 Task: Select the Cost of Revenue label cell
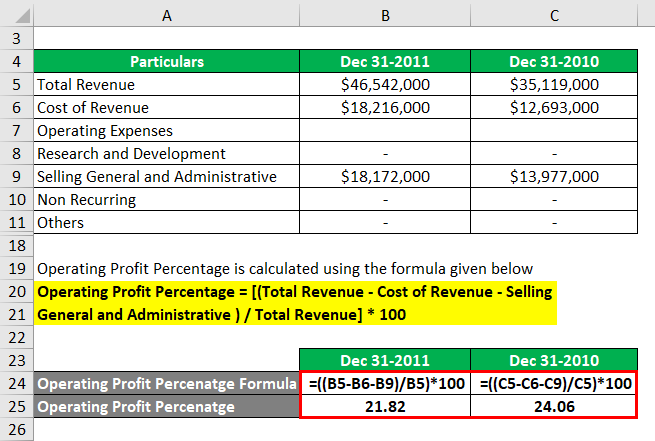[x=167, y=107]
